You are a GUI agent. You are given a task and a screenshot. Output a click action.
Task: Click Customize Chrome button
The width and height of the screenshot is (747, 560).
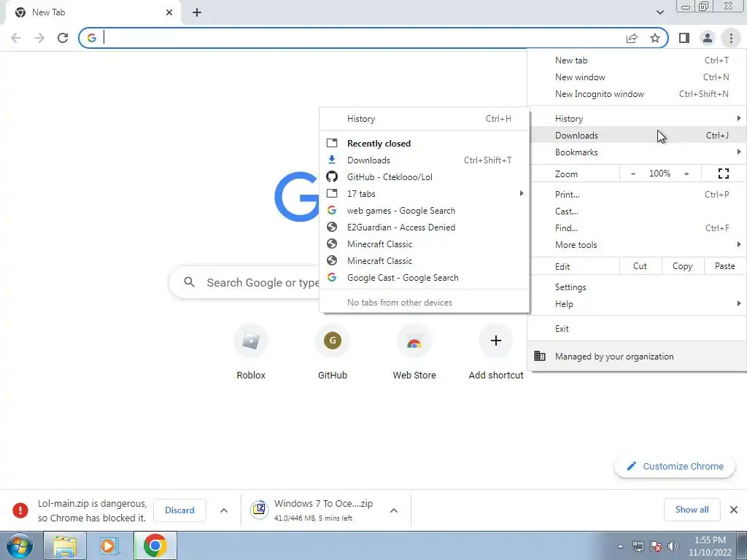tap(675, 466)
